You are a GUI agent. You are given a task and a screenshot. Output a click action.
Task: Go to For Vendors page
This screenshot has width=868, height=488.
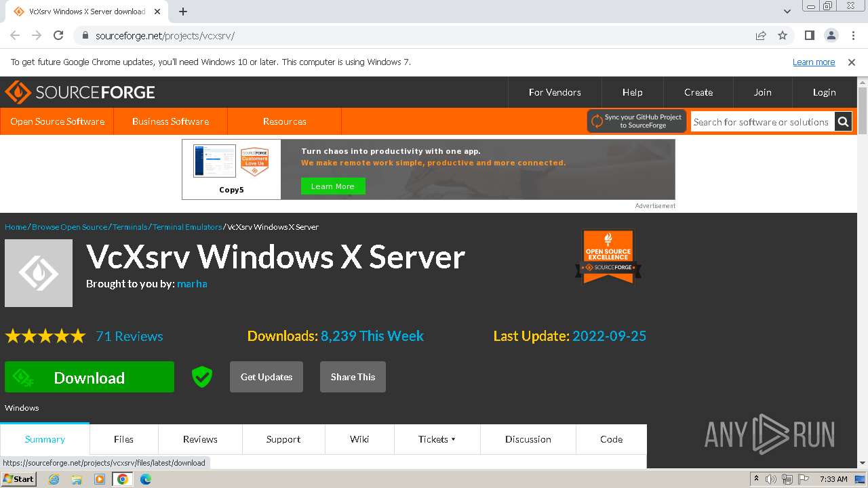tap(555, 92)
